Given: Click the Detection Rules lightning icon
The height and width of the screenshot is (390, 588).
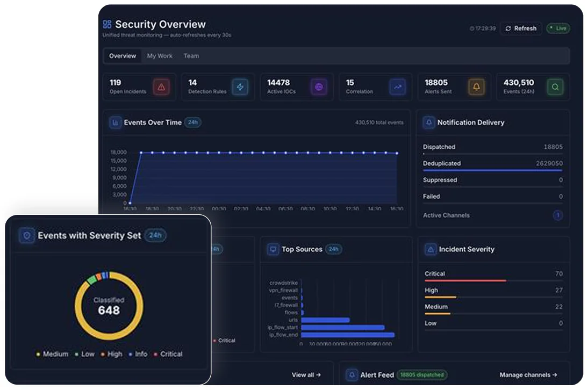Looking at the screenshot, I should pyautogui.click(x=240, y=87).
